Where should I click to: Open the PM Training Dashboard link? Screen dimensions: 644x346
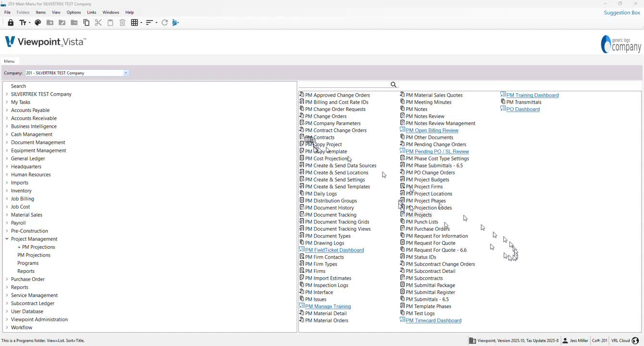tap(533, 95)
